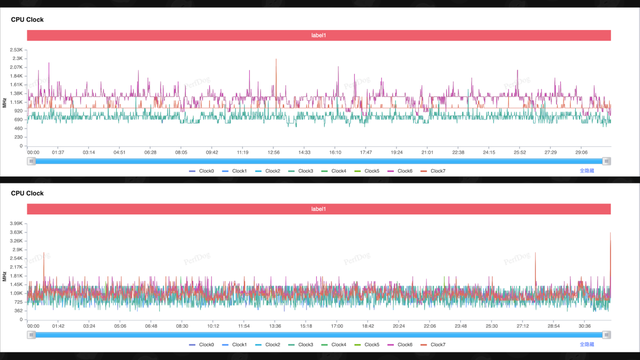
Task: Toggle Clock6 series in top chart legend
Action: [400, 171]
